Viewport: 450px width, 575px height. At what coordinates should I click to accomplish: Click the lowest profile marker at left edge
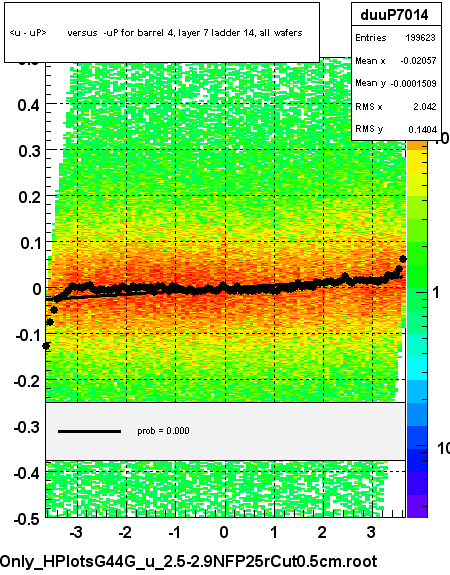[x=46, y=346]
